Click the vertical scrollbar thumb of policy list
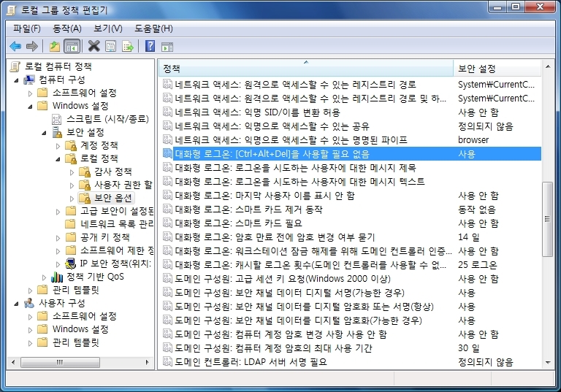Image resolution: width=561 pixels, height=392 pixels. point(547,219)
